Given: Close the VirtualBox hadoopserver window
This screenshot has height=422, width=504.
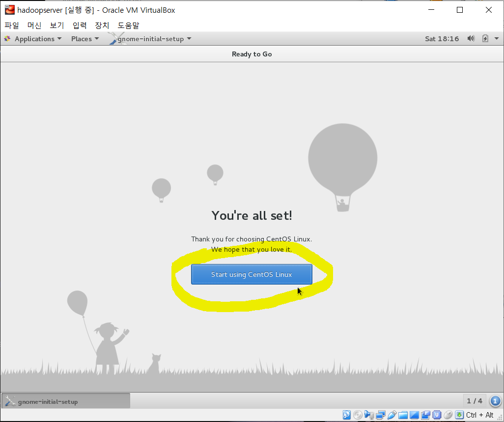Looking at the screenshot, I should (489, 10).
